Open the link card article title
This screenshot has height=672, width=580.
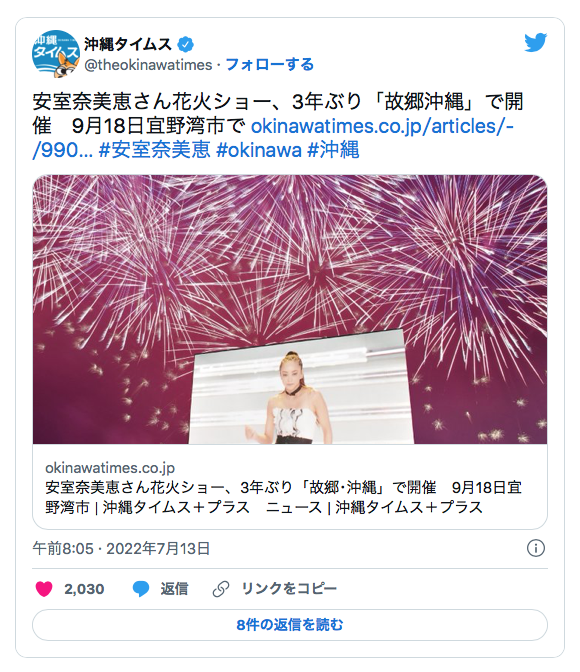pyautogui.click(x=283, y=498)
